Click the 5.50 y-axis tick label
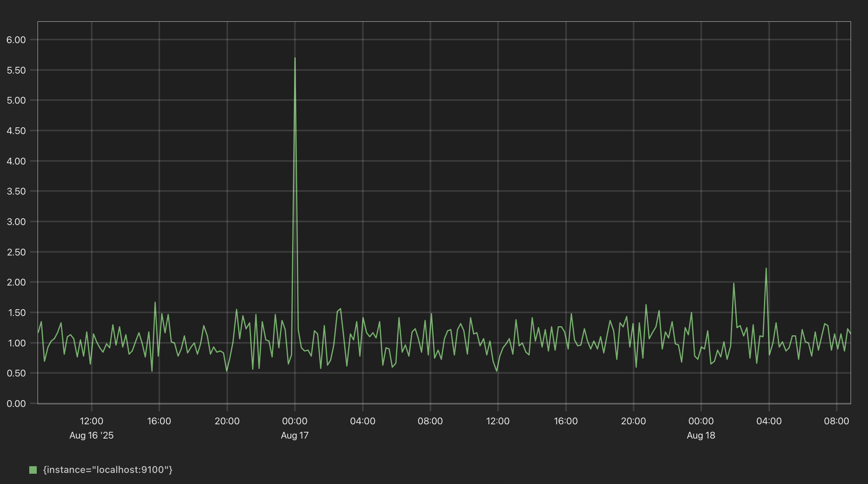 [16, 70]
